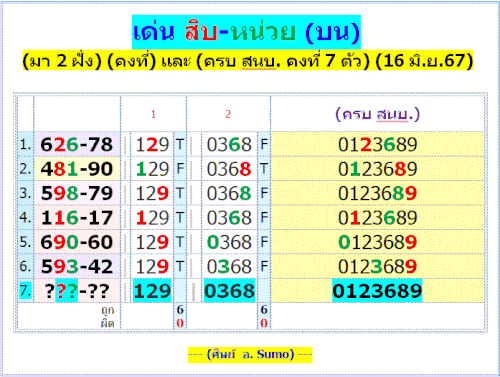Select the 690-60 cell in row 5
This screenshot has height=377, width=500.
tap(77, 242)
